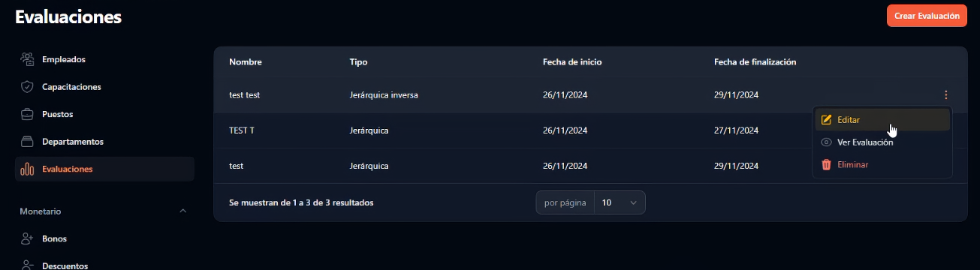Click the three-dot actions icon for test test
The image size is (980, 270).
pyautogui.click(x=946, y=95)
